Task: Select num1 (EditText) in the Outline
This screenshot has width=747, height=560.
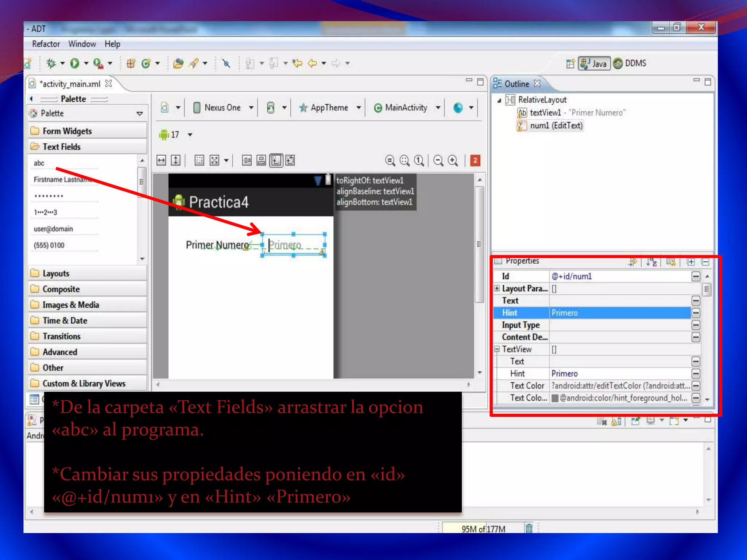Action: [556, 126]
